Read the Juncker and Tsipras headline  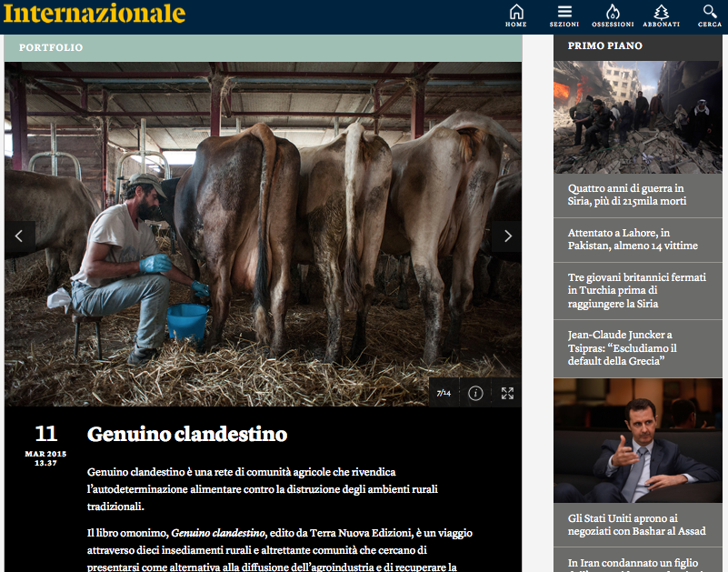tap(623, 347)
